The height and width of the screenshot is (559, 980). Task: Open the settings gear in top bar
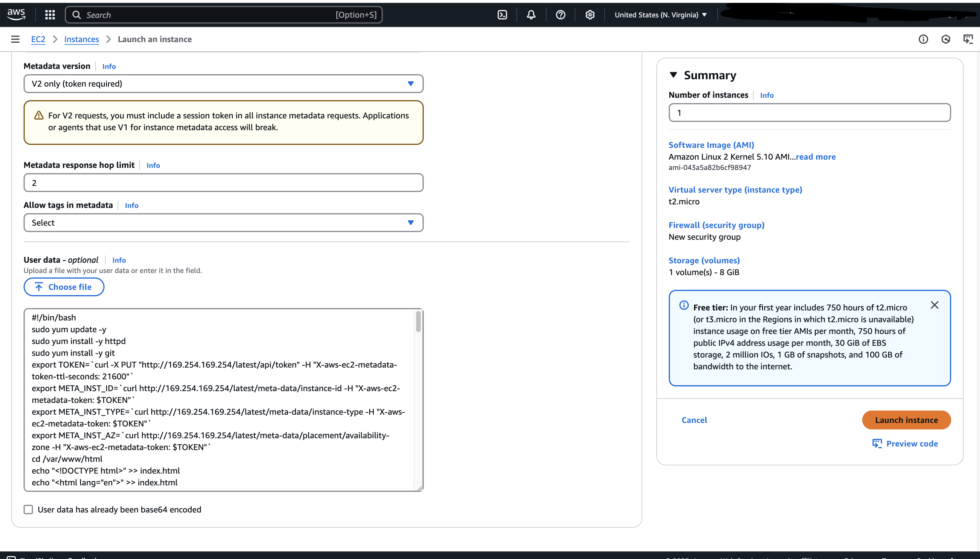590,15
